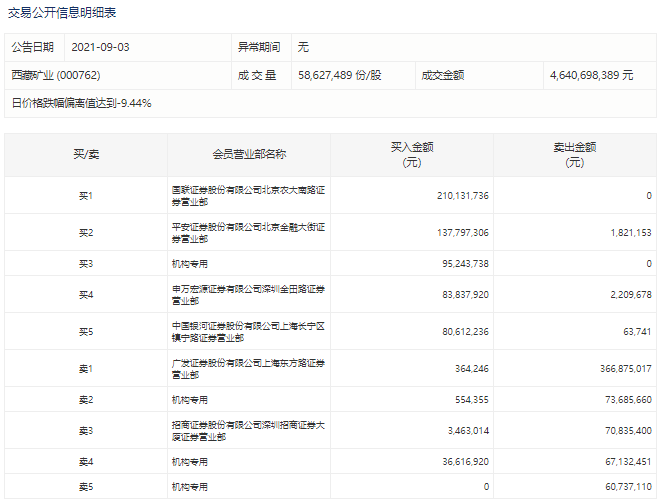662x499 pixels.
Task: Select buy amount 210,131,736
Action: 463,196
